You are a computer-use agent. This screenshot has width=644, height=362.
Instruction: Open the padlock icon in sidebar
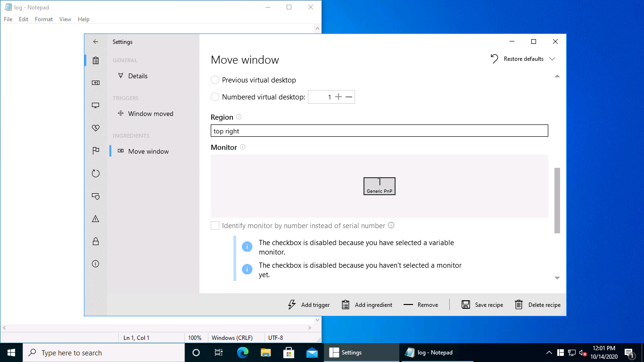96,241
